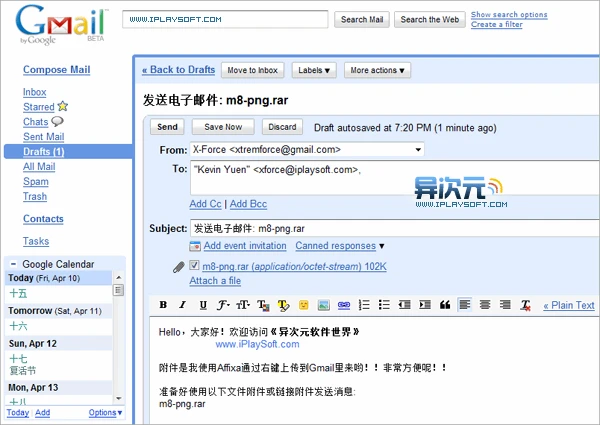Click the paperclip attachment icon
Screen dimensions: 600x425
click(x=178, y=267)
